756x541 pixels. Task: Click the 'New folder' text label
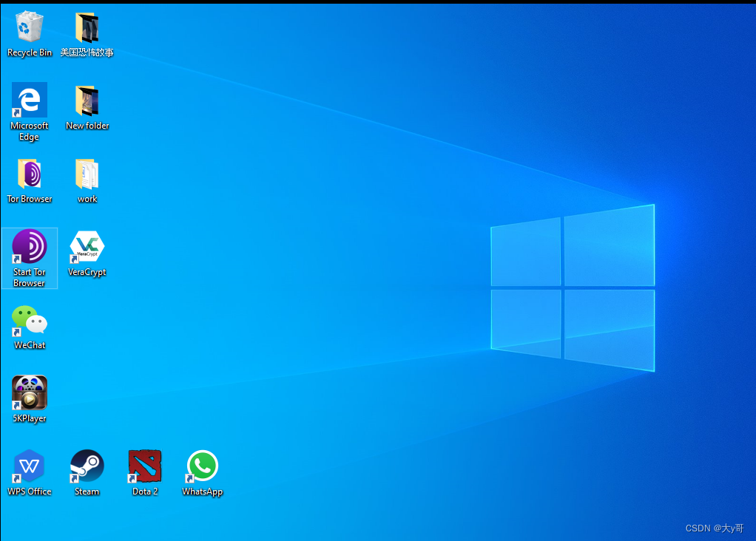tap(87, 126)
